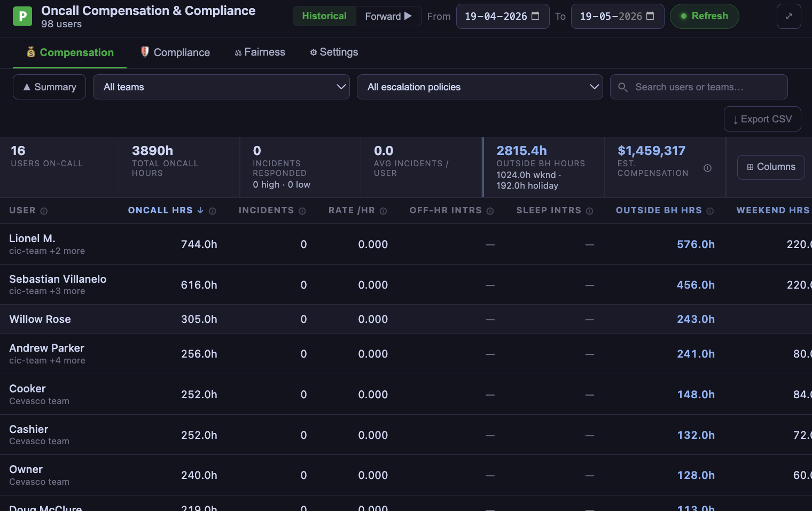This screenshot has height=511, width=812.
Task: Click the 16 users on-call stat
Action: click(x=18, y=151)
